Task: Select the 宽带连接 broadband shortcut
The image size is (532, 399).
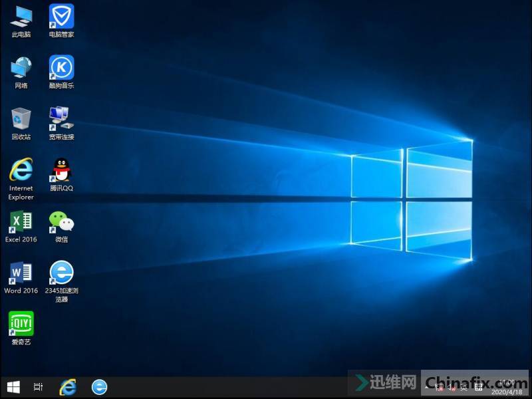Action: tap(61, 124)
